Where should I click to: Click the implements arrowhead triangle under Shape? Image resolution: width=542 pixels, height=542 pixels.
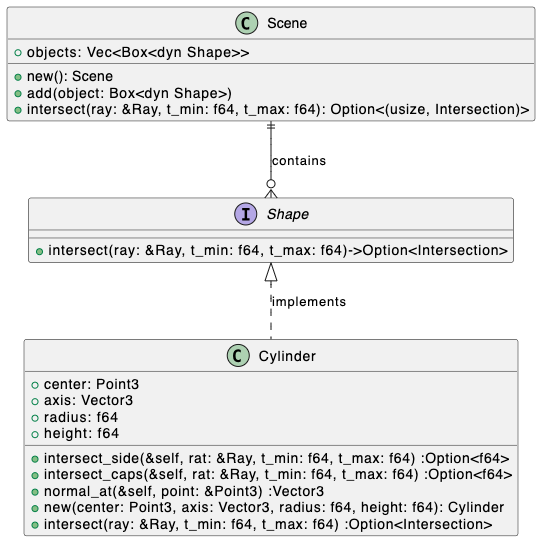click(271, 272)
